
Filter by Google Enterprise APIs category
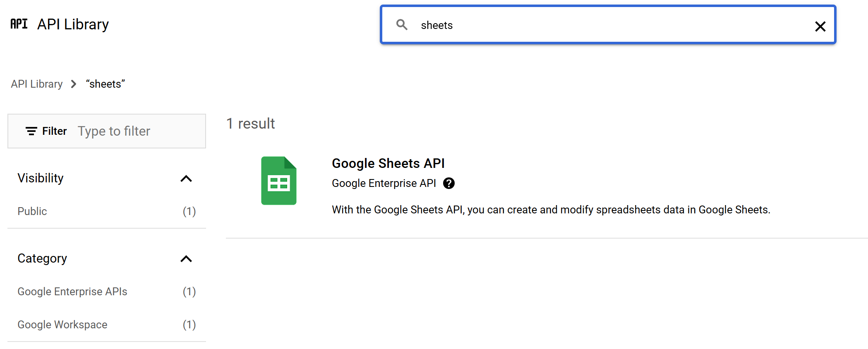tap(72, 292)
